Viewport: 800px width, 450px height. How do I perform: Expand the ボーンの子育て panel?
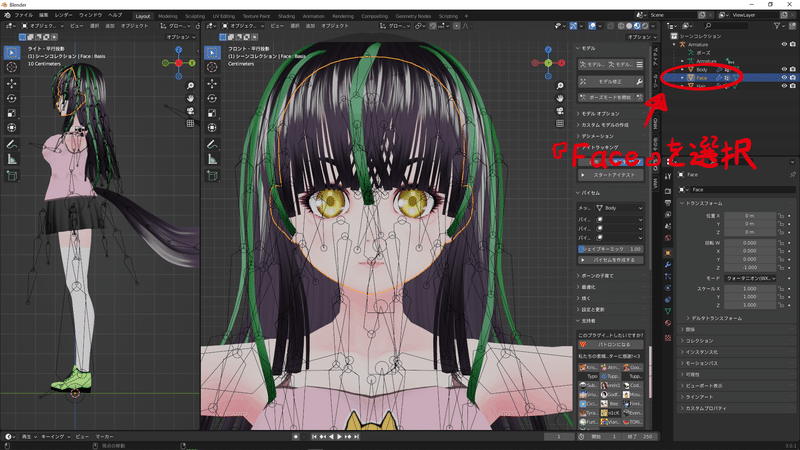(597, 276)
